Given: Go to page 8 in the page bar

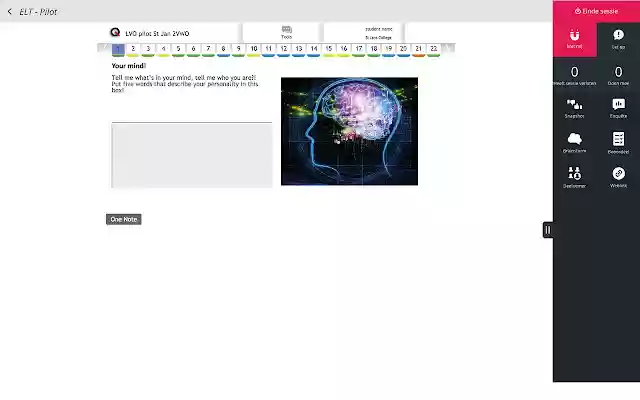Looking at the screenshot, I should (223, 49).
